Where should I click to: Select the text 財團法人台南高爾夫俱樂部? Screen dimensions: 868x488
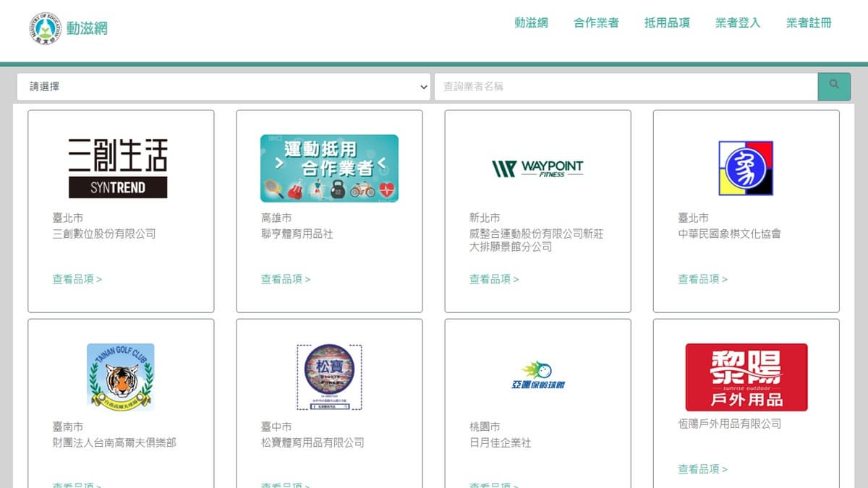click(x=114, y=442)
